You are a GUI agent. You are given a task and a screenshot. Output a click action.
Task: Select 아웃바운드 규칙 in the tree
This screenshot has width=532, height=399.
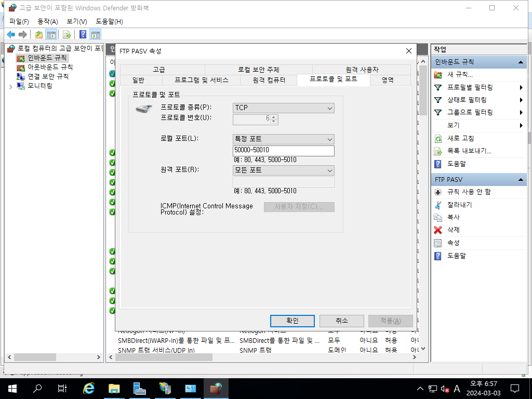tap(50, 67)
